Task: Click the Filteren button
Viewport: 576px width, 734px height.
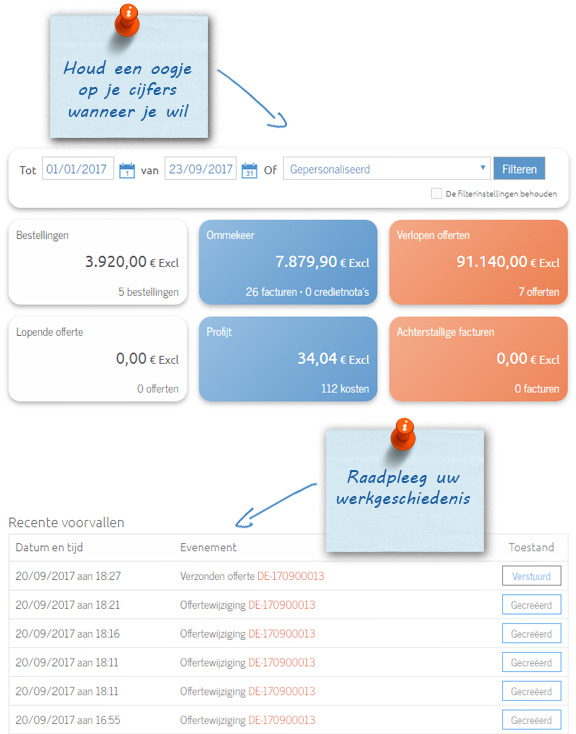Action: (519, 169)
